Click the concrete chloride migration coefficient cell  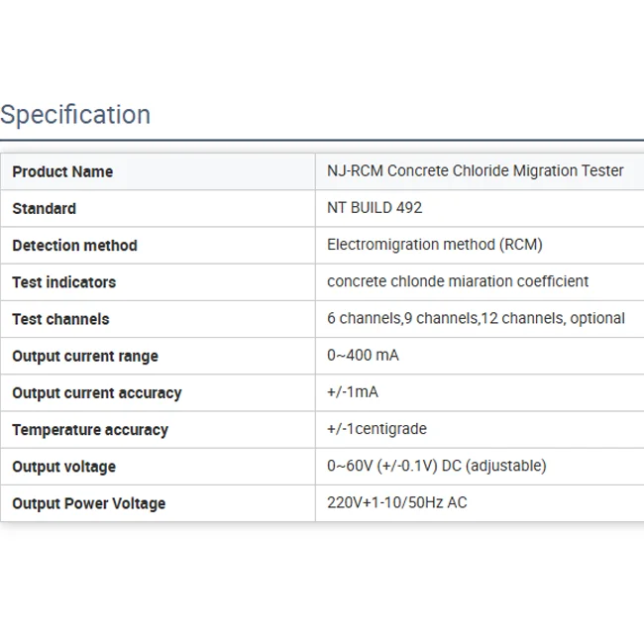[x=457, y=281]
